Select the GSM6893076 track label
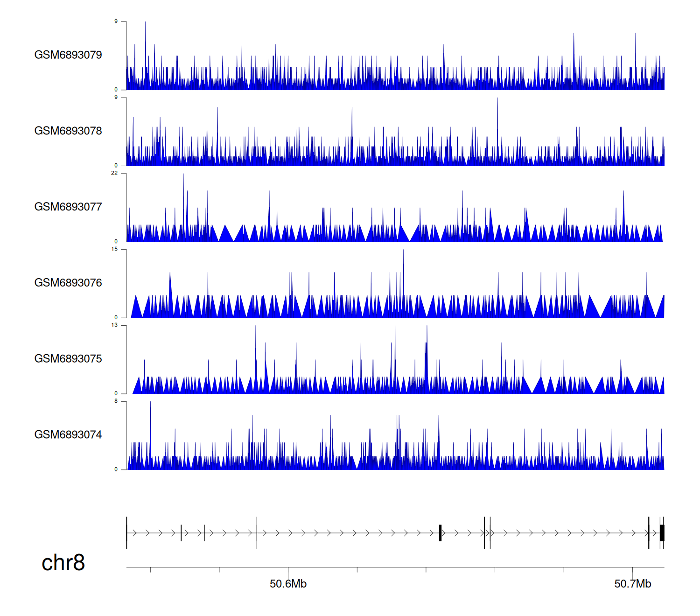700x616 pixels. pos(68,283)
